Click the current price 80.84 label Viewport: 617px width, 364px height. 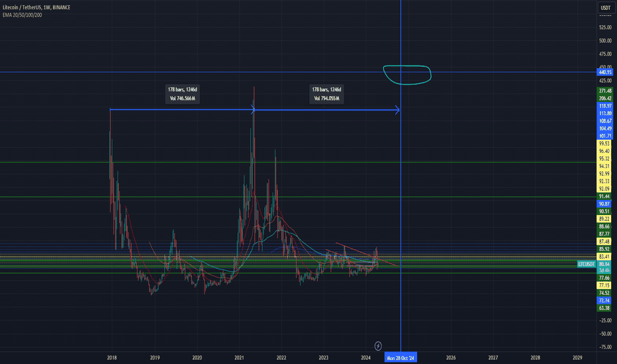click(x=604, y=264)
